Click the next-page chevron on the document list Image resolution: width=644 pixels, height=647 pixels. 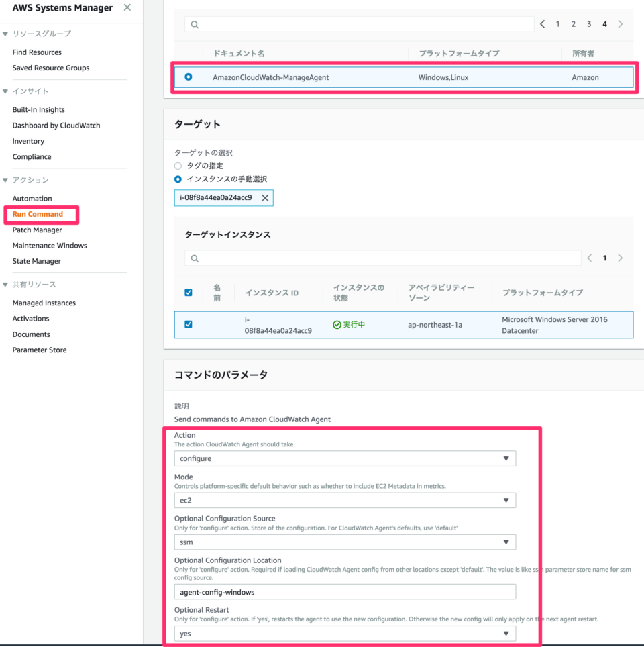tap(620, 23)
